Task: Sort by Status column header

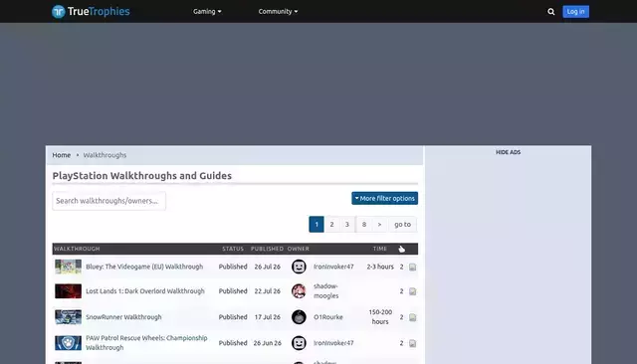Action: [233, 249]
